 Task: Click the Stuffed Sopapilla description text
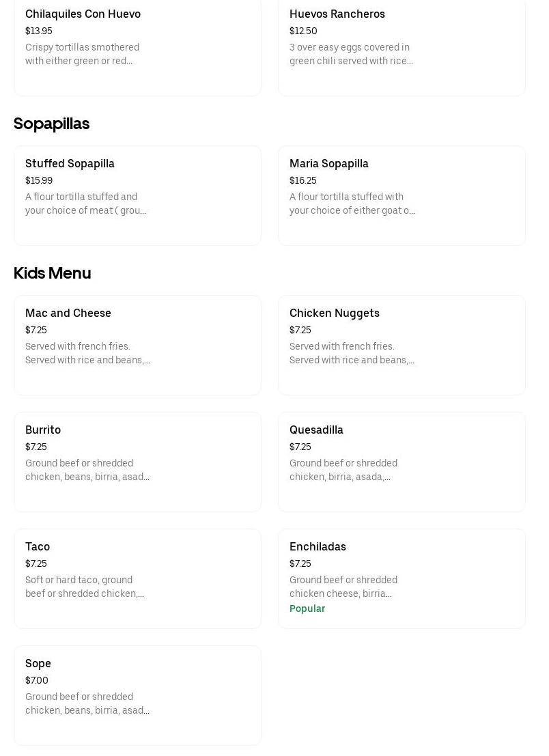tap(85, 204)
